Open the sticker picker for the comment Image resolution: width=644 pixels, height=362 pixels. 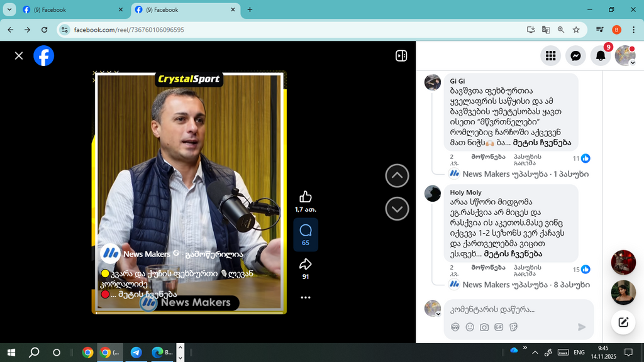tap(513, 327)
